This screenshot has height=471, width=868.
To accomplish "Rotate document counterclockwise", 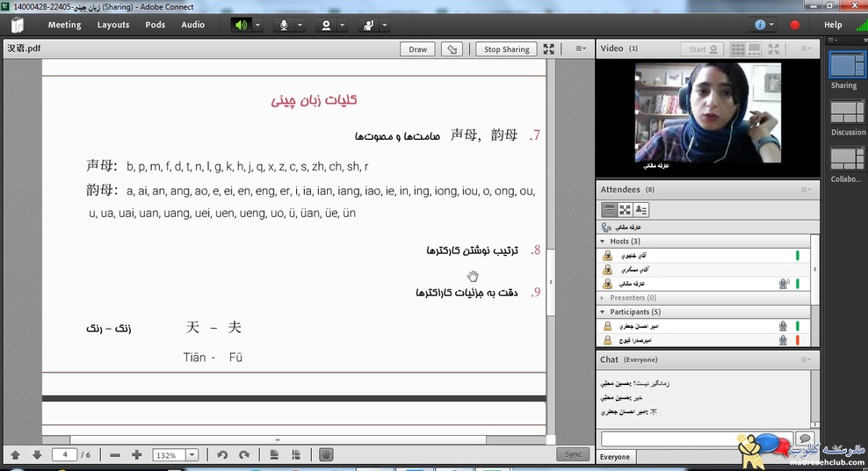I will (222, 455).
